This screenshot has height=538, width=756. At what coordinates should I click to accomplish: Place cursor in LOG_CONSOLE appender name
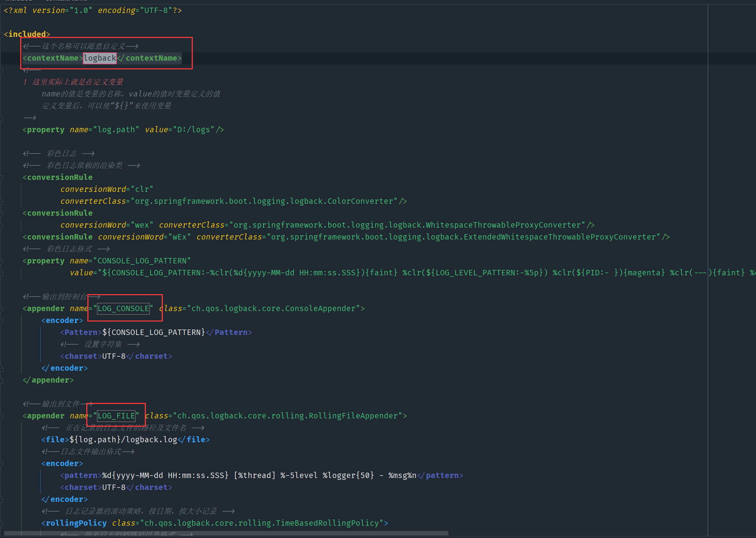tap(123, 309)
